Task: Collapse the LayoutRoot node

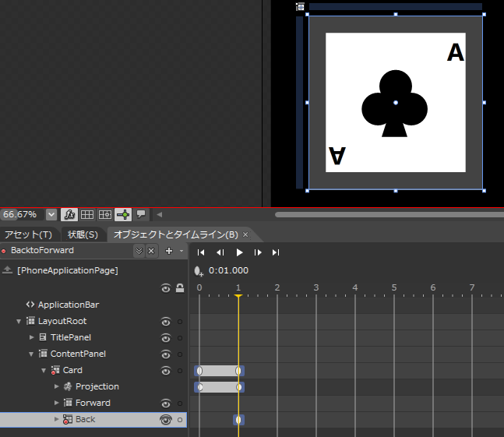Action: 19,321
